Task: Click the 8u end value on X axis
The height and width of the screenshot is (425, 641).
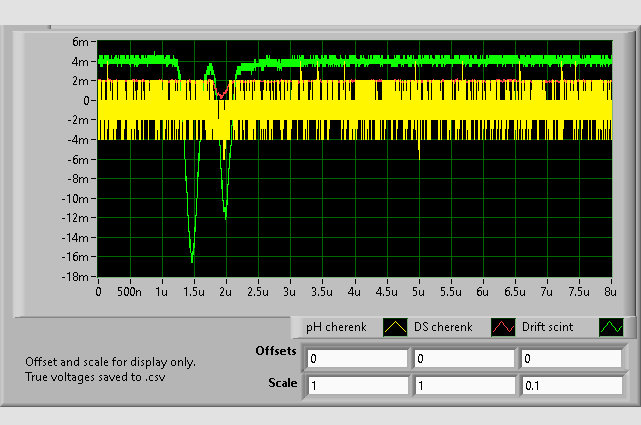Action: [x=609, y=292]
